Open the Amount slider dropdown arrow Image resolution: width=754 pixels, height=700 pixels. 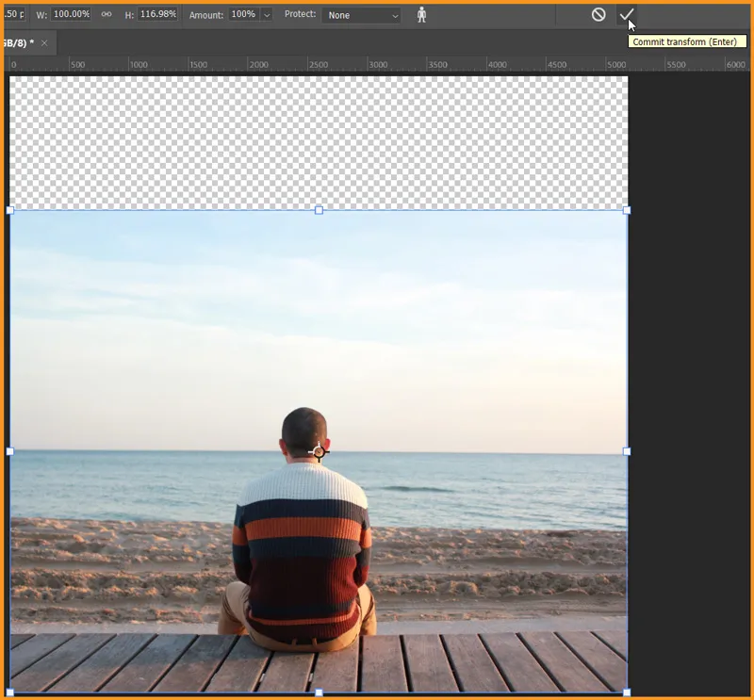pos(266,15)
